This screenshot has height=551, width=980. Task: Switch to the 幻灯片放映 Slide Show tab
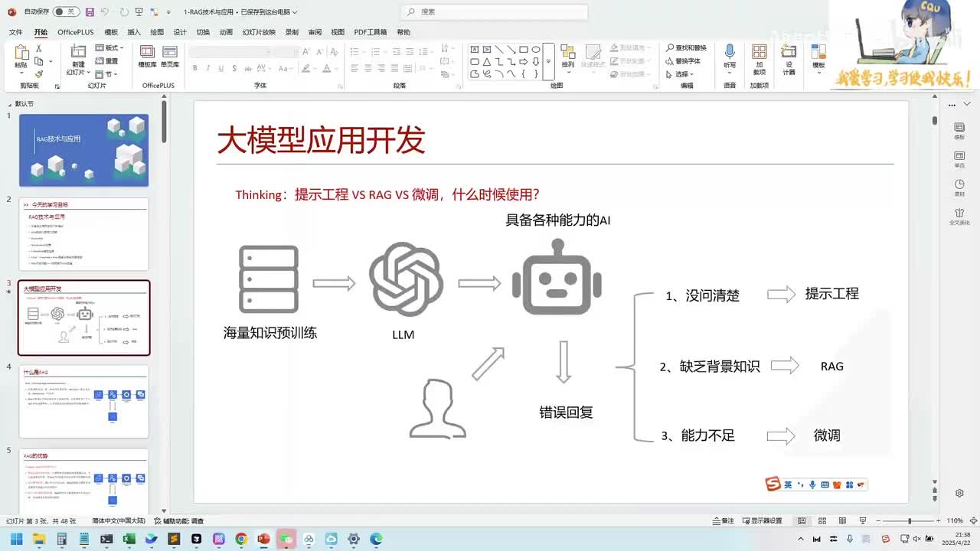(259, 32)
